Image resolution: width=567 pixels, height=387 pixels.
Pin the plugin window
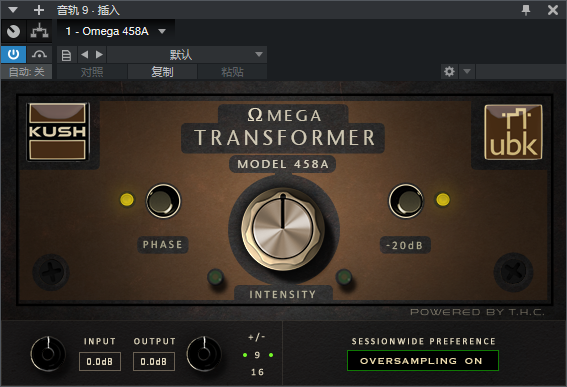tap(526, 10)
